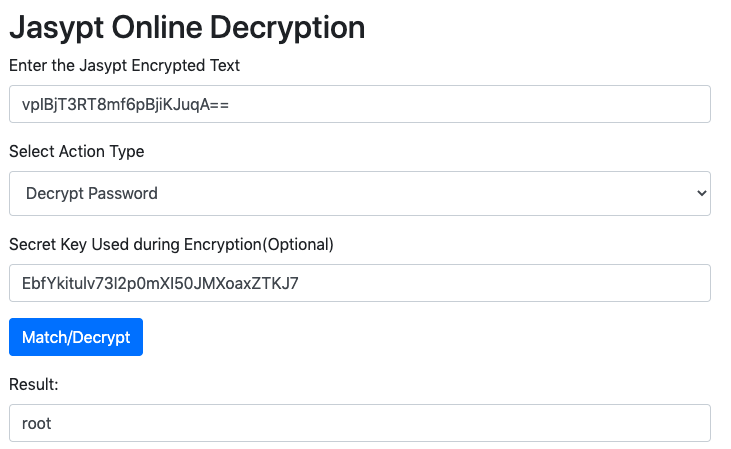Click the 'Result:' label

[34, 385]
